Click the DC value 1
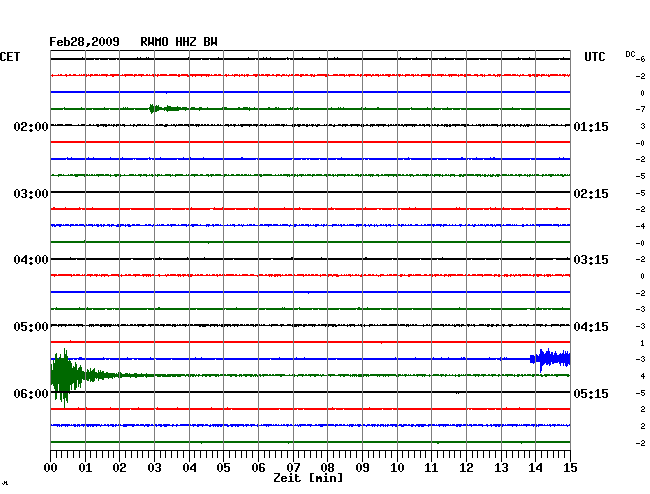Image resolution: width=650 pixels, height=494 pixels. click(x=643, y=343)
